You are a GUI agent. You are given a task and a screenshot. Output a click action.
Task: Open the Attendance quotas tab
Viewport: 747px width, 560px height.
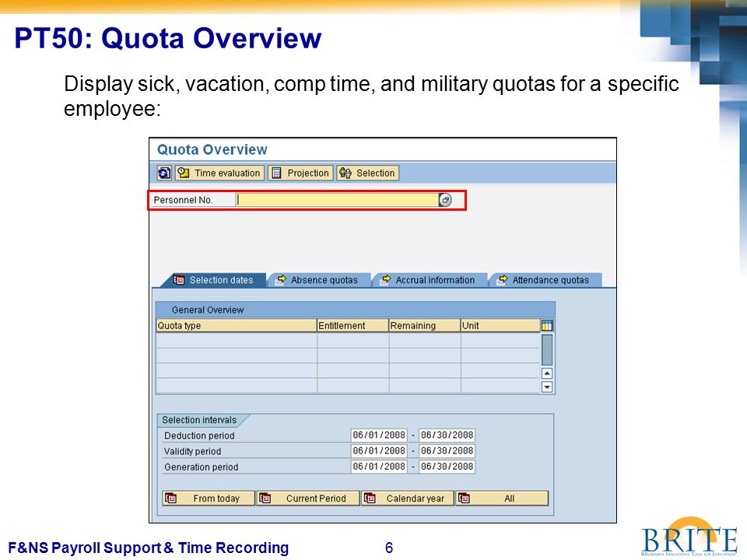(x=545, y=280)
